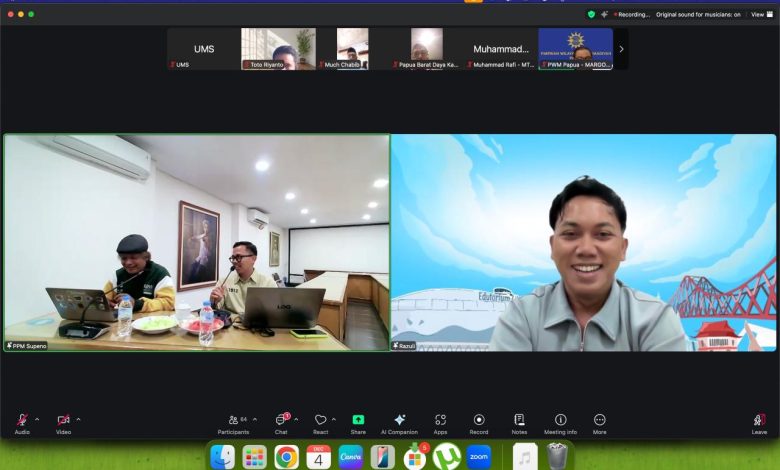This screenshot has height=470, width=780.
Task: Open the Participants panel
Action: point(233,420)
